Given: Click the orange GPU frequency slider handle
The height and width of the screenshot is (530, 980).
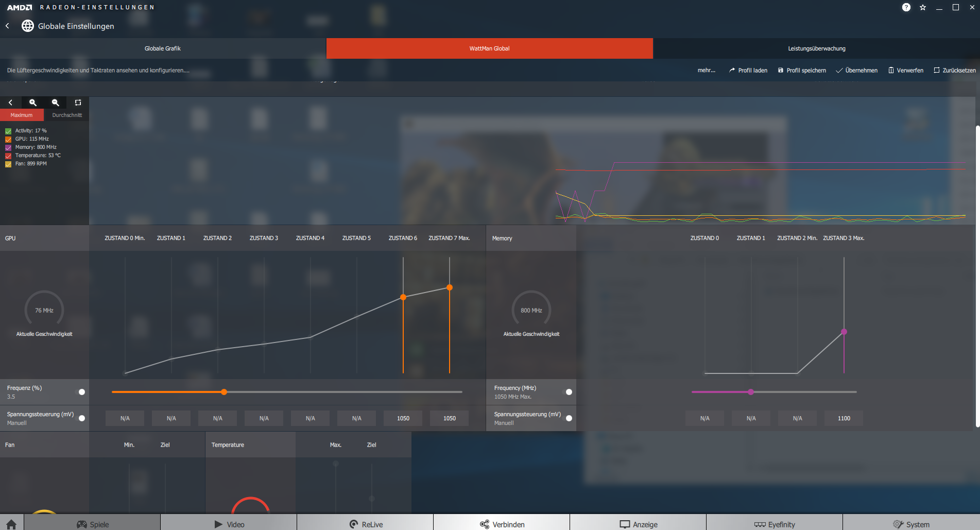Looking at the screenshot, I should tap(224, 392).
